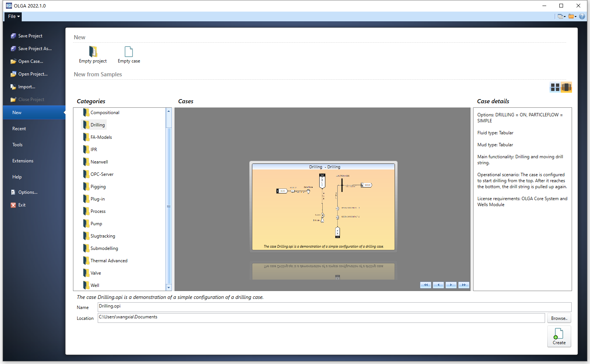Select the Nearwell category
The image size is (590, 364).
pyautogui.click(x=95, y=162)
